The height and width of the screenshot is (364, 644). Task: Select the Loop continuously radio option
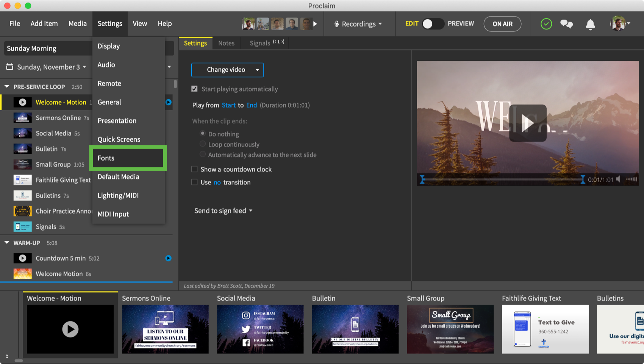pyautogui.click(x=203, y=144)
